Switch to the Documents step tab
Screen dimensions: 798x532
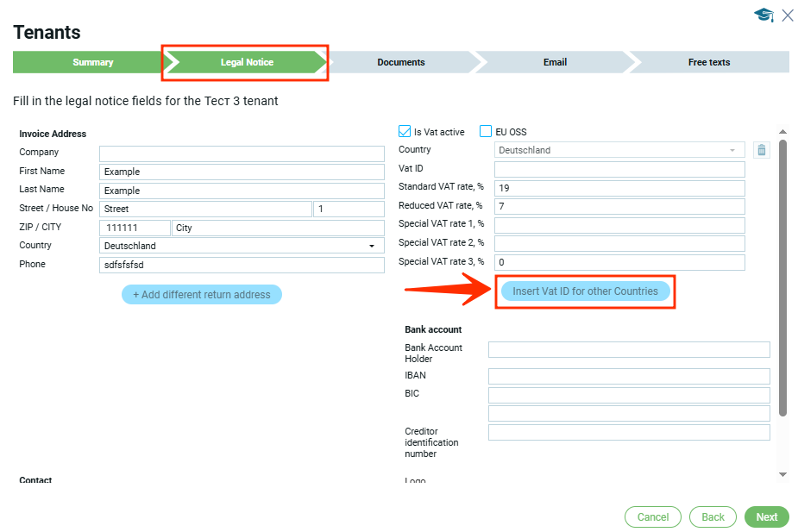point(401,62)
